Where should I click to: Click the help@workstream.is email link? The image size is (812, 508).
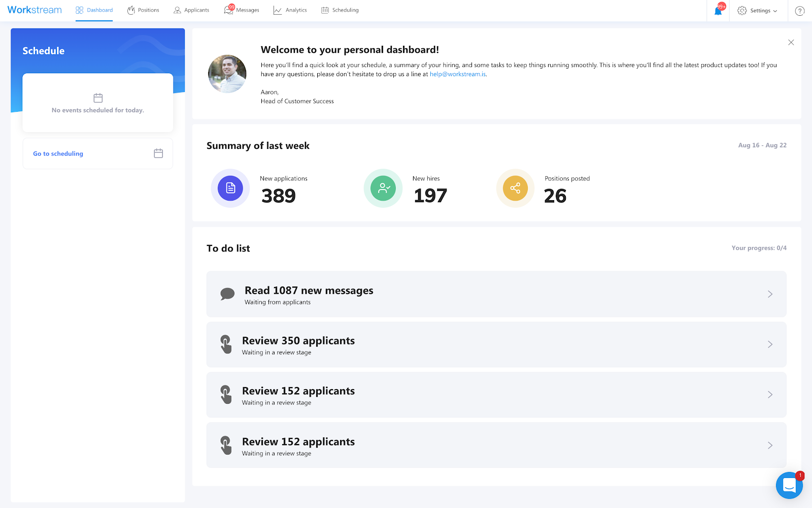[458, 74]
